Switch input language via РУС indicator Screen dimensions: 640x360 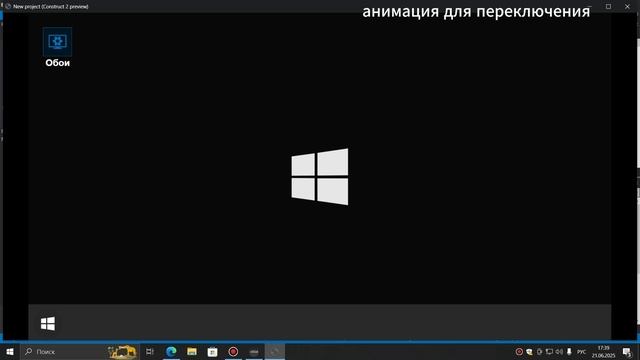581,352
